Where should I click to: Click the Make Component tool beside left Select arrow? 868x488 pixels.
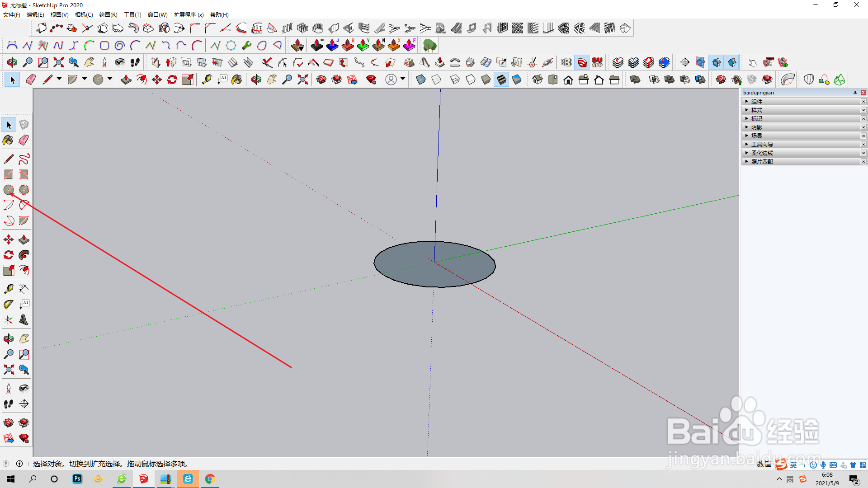pos(24,125)
